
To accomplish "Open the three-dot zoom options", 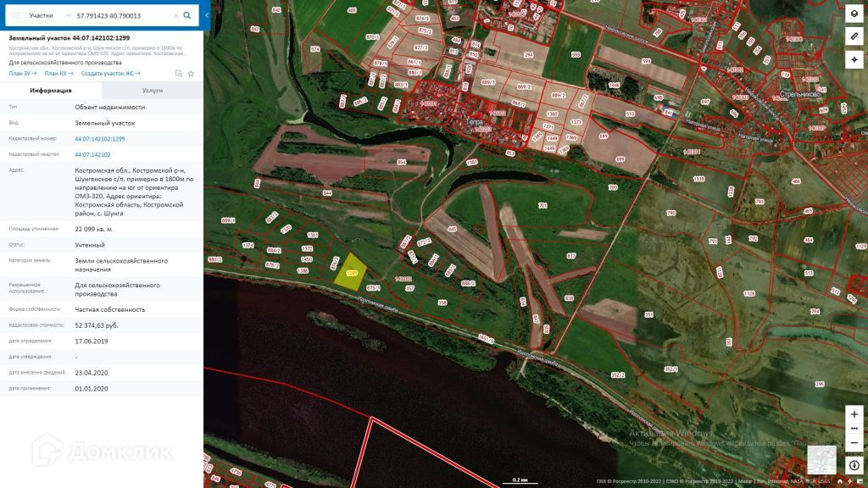I will click(854, 428).
